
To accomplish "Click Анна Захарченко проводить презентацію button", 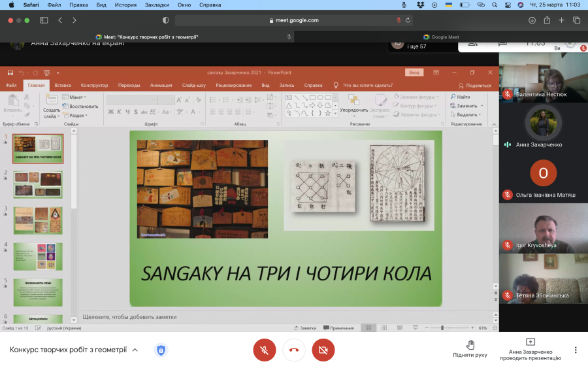I will point(531,350).
